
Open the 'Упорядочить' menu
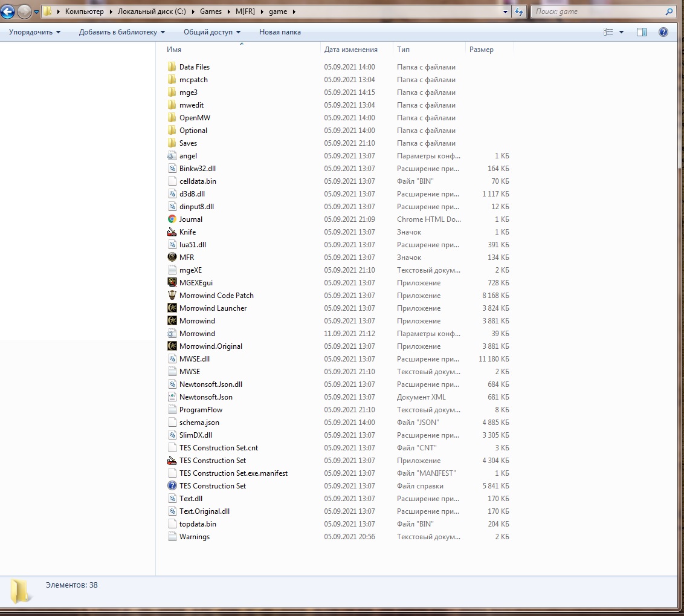tap(34, 32)
